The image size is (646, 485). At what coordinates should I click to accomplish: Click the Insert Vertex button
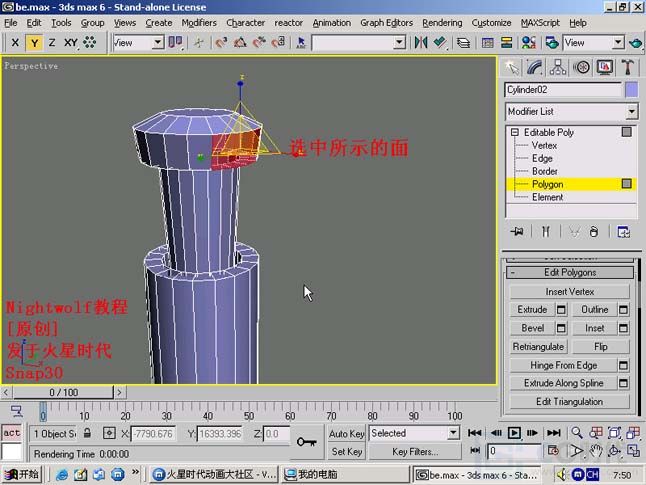point(570,292)
